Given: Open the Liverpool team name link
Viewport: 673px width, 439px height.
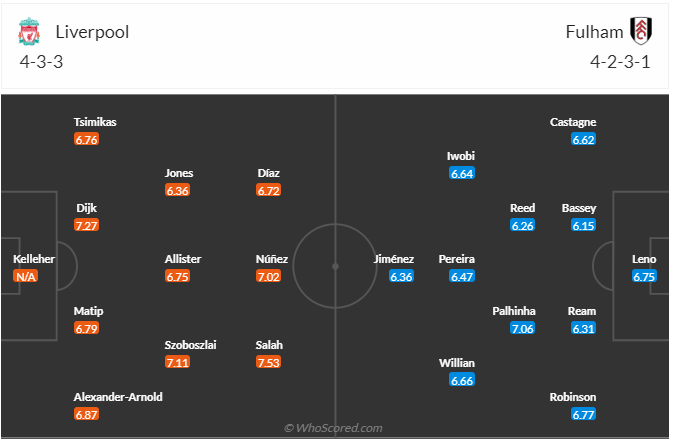Looking at the screenshot, I should 92,32.
